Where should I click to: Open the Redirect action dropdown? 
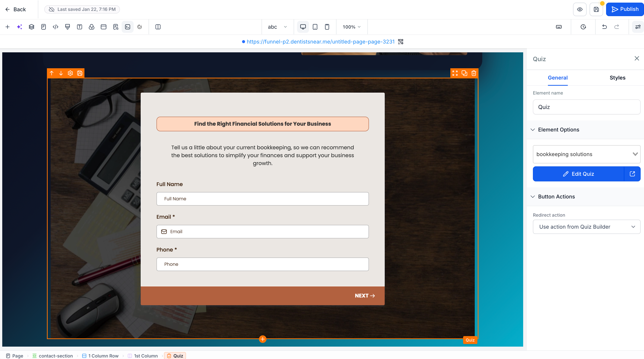(x=587, y=227)
